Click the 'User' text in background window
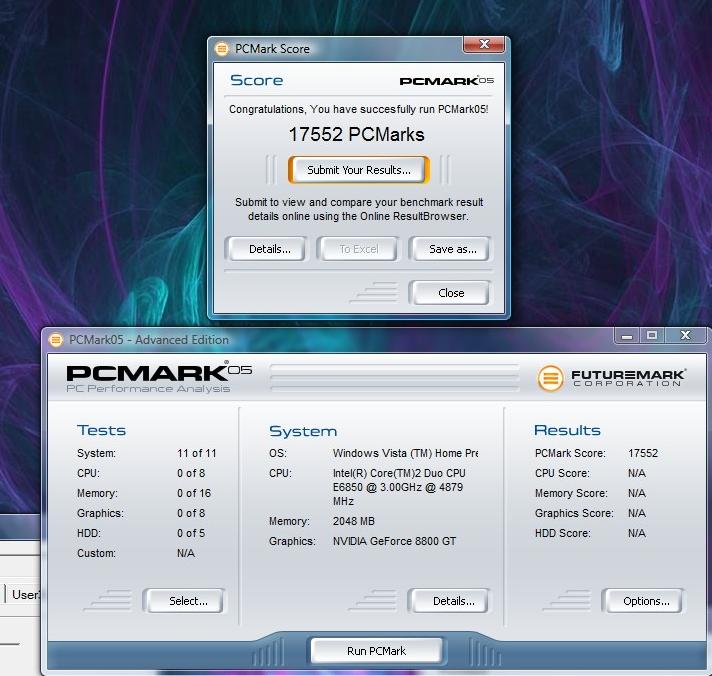Image resolution: width=712 pixels, height=676 pixels. 25,594
